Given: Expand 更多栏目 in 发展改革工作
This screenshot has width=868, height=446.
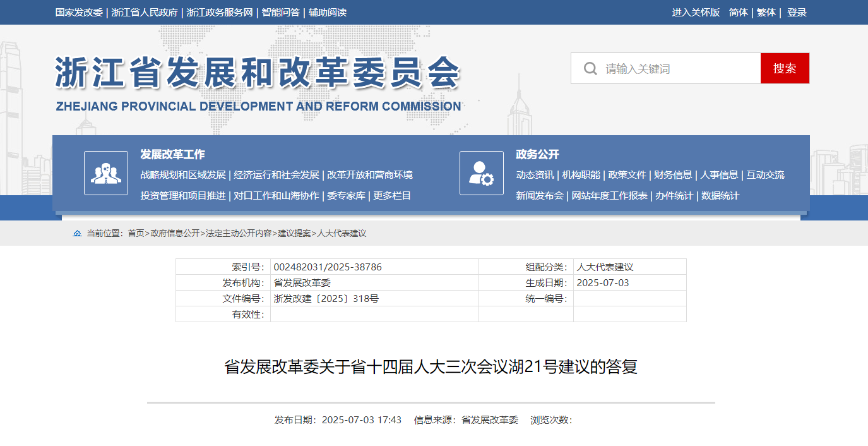Looking at the screenshot, I should click(x=392, y=196).
